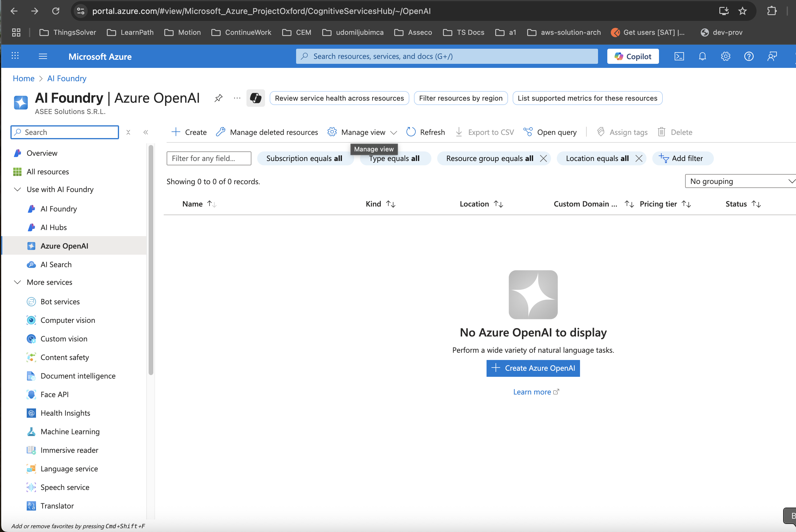Click Manage deleted resources
This screenshot has height=532, width=796.
tap(267, 132)
